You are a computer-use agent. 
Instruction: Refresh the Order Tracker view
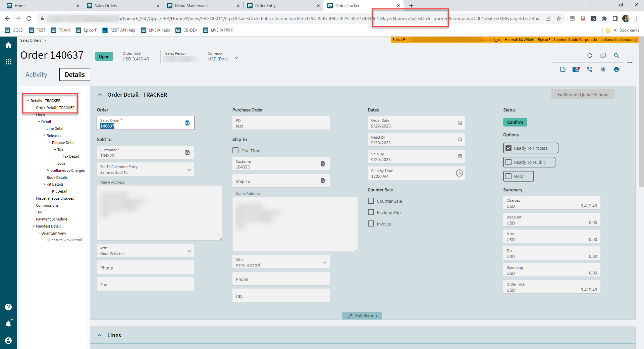[x=590, y=56]
